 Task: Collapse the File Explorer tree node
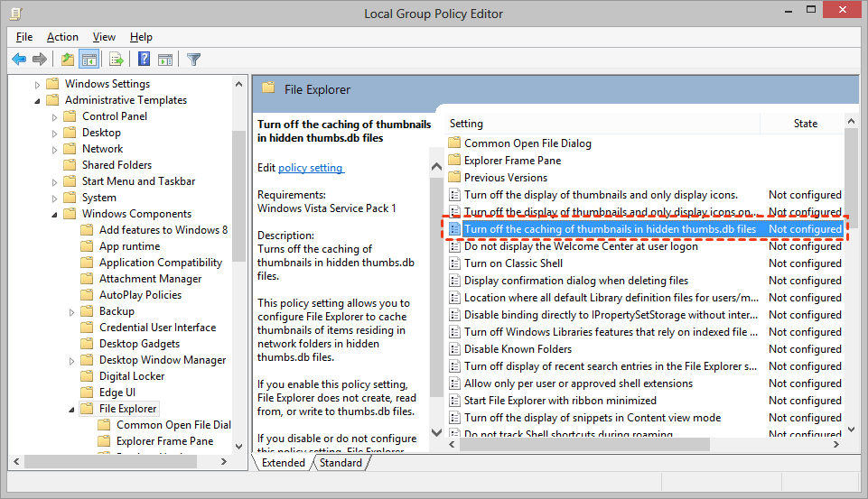click(x=72, y=409)
